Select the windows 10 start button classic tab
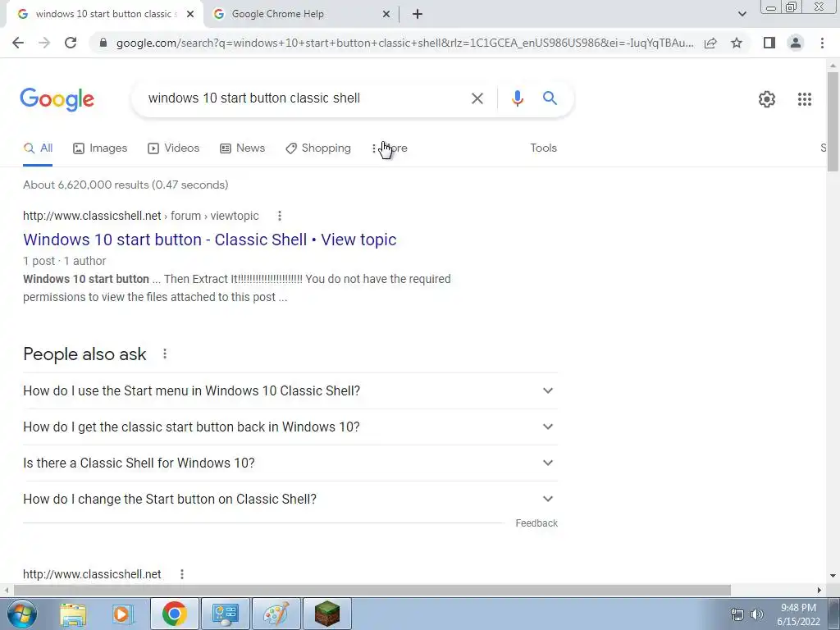The width and height of the screenshot is (840, 630). point(103,15)
